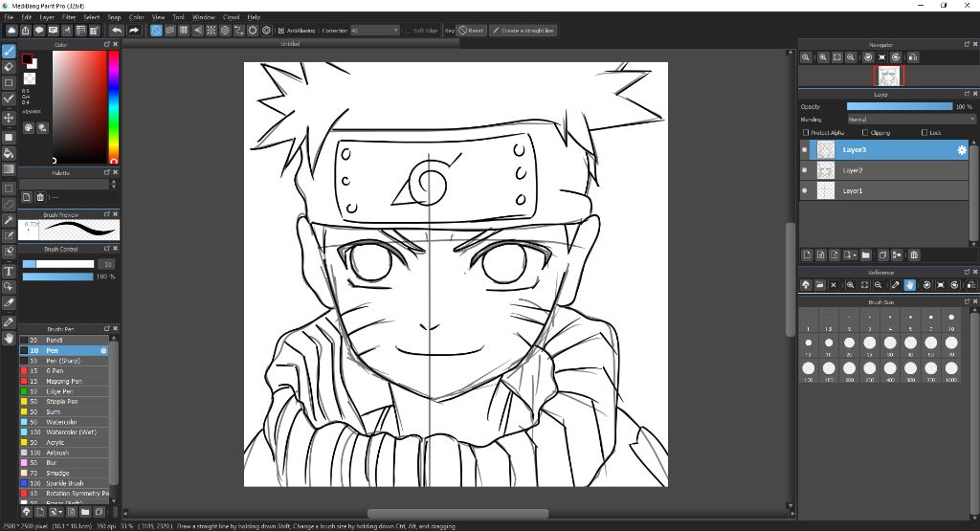Float the Navigator panel
980x531 pixels.
(x=967, y=44)
